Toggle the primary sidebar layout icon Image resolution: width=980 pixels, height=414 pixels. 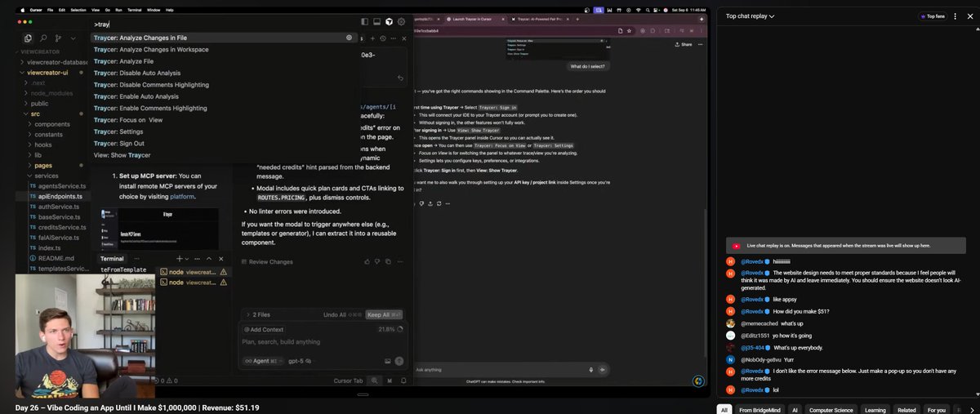(x=363, y=22)
